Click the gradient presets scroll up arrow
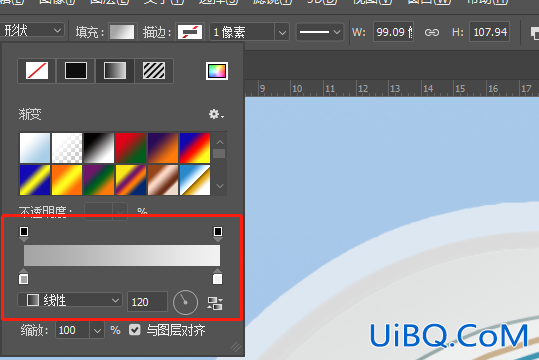Viewport: 539px width, 360px height. click(220, 142)
